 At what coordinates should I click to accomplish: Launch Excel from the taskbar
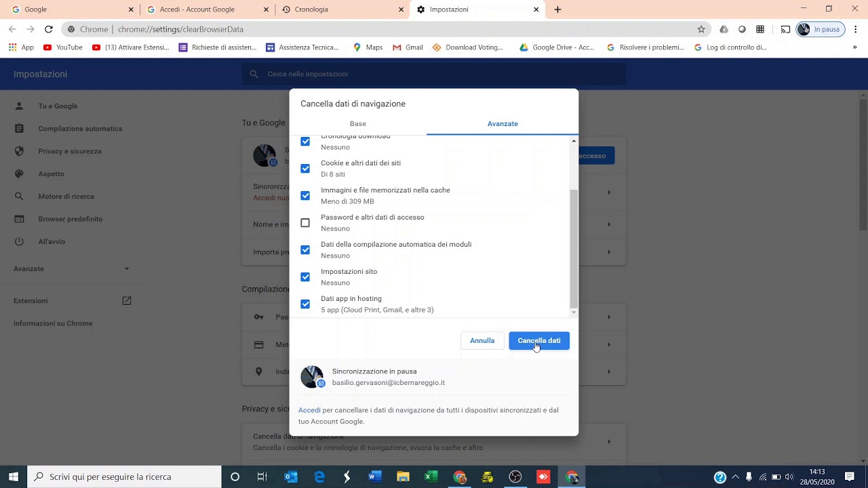click(431, 477)
